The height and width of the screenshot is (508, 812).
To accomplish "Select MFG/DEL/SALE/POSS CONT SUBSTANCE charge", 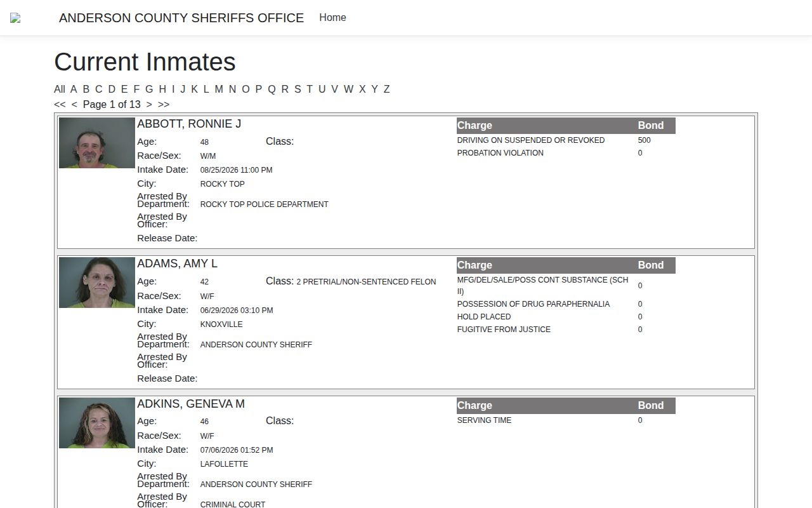I will 543,286.
